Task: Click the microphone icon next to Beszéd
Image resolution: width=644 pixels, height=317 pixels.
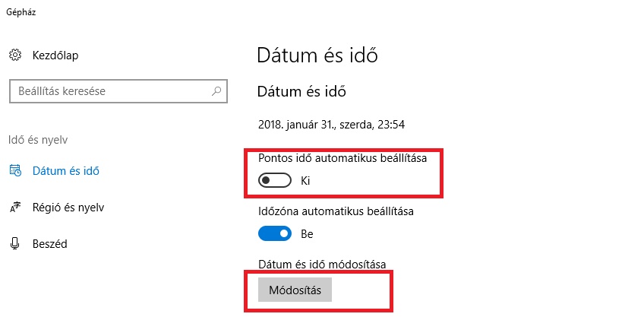Action: coord(15,244)
